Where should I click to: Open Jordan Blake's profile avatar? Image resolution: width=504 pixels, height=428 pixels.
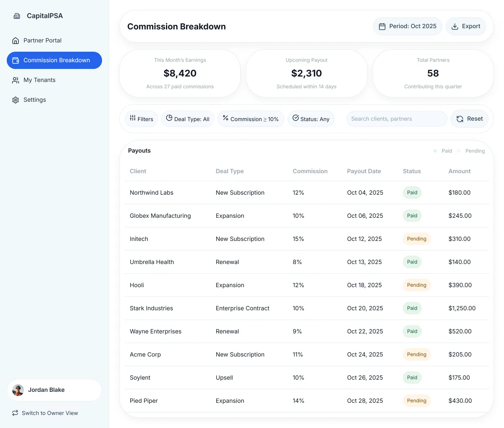(x=18, y=390)
